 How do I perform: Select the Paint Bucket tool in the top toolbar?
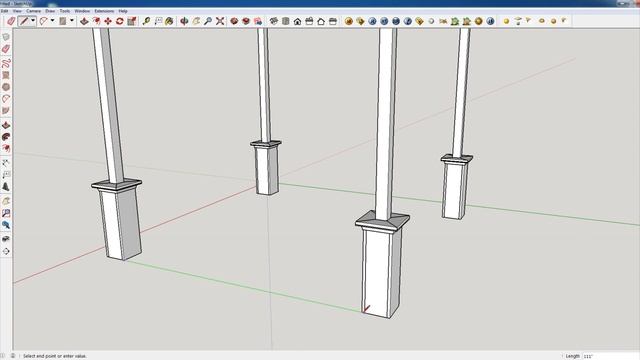pyautogui.click(x=169, y=21)
